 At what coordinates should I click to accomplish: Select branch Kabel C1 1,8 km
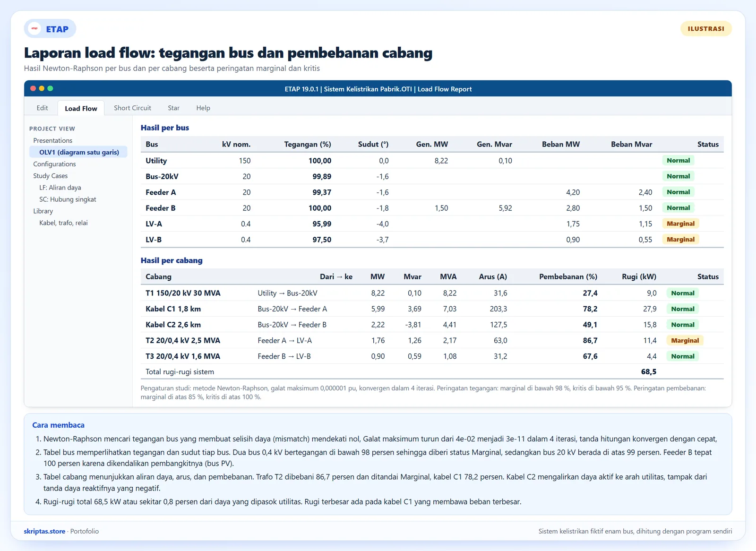click(173, 309)
